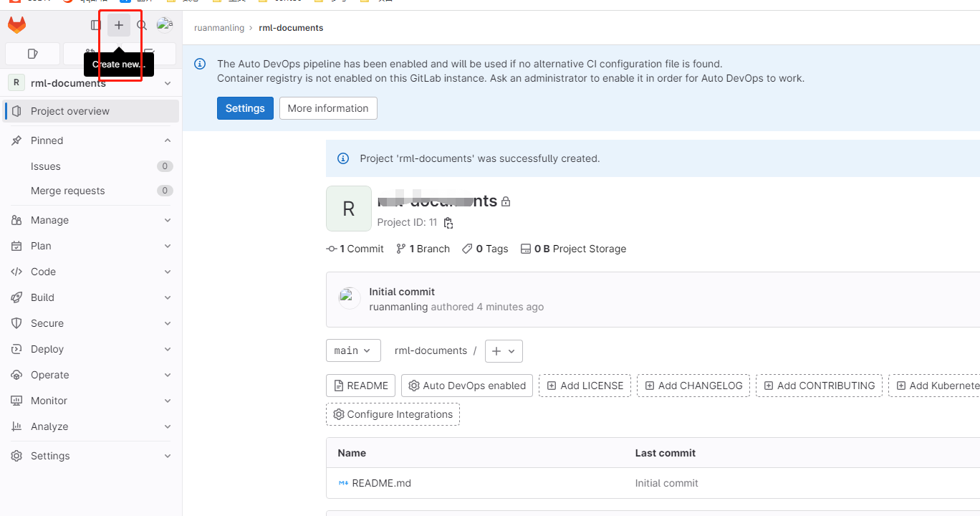Expand the Analyze section
Viewport: 980px width, 516px height.
click(91, 426)
